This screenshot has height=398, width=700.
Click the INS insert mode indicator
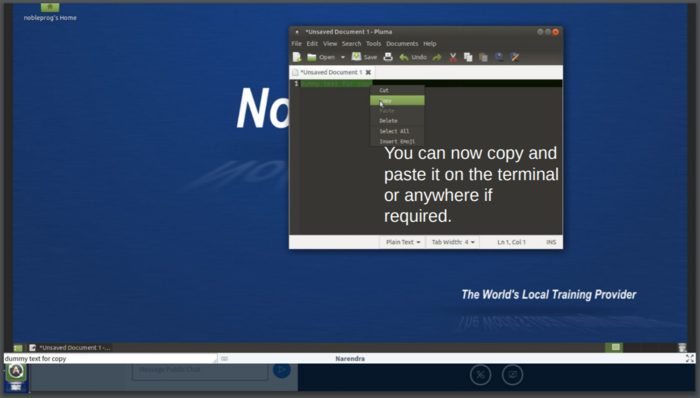tap(551, 242)
